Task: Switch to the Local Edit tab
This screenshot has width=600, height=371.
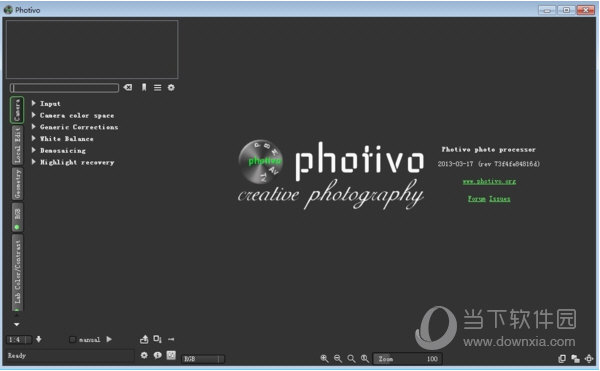Action: (17, 145)
